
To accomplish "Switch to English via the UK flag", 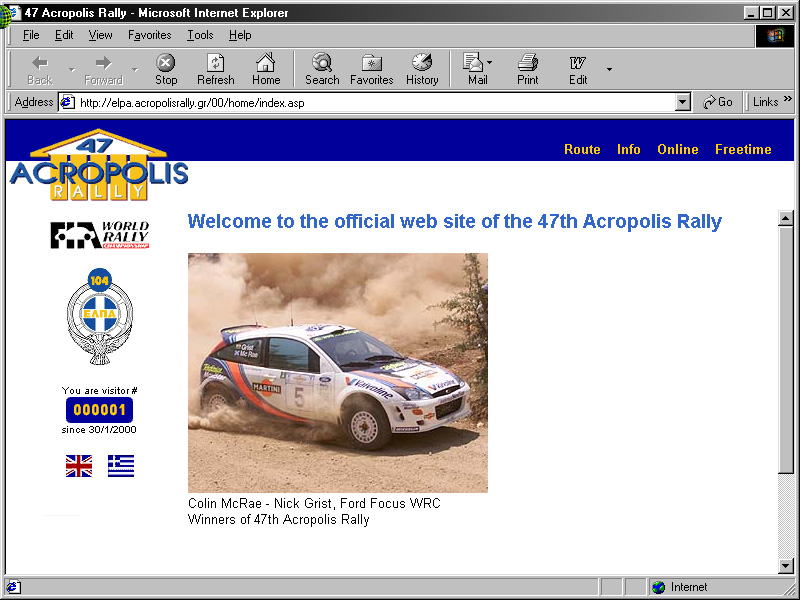I will 79,466.
